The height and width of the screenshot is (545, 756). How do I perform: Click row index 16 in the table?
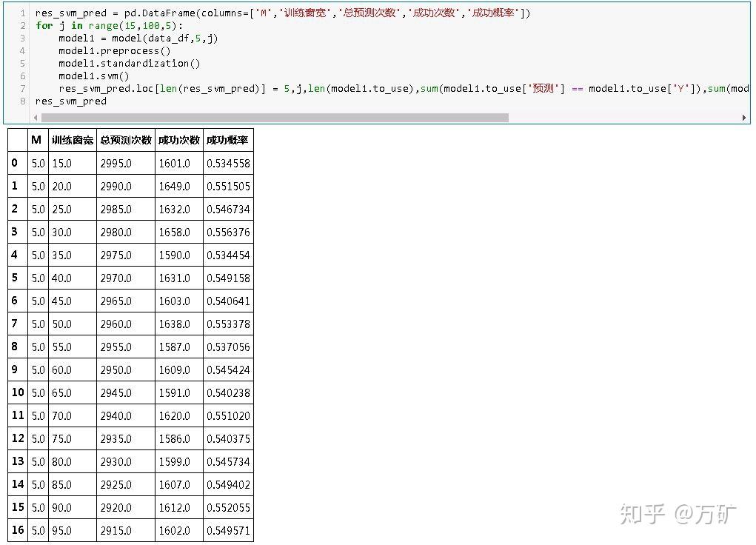18,530
